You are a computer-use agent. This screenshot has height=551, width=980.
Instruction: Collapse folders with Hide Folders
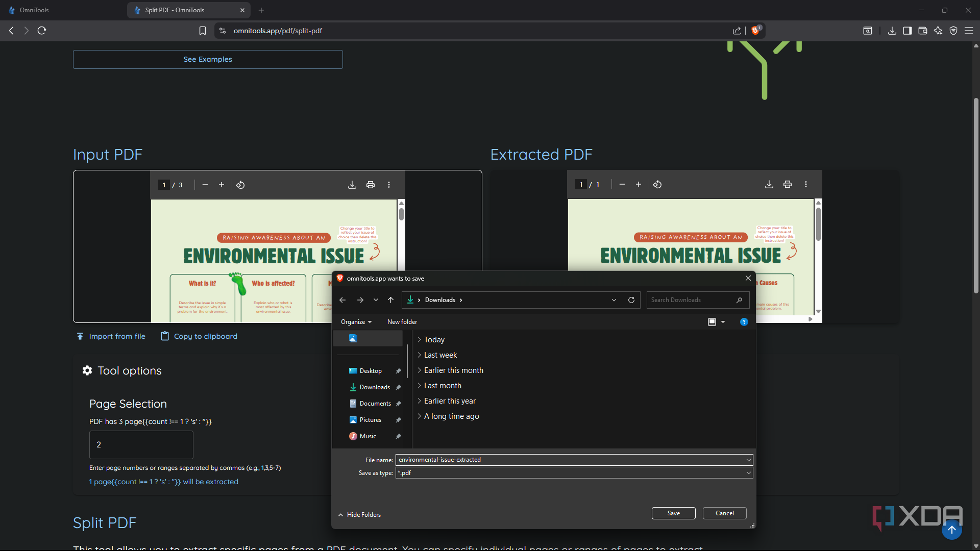click(x=359, y=515)
